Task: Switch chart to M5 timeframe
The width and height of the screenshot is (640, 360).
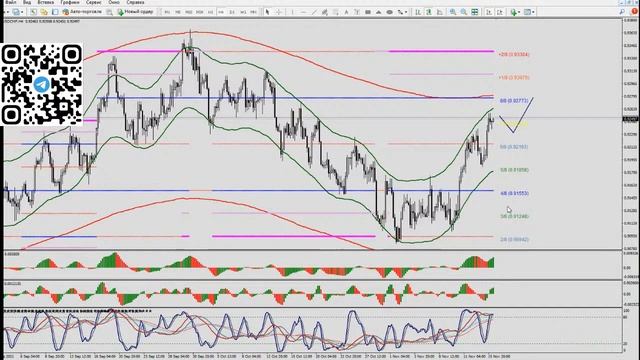Action: tap(178, 12)
